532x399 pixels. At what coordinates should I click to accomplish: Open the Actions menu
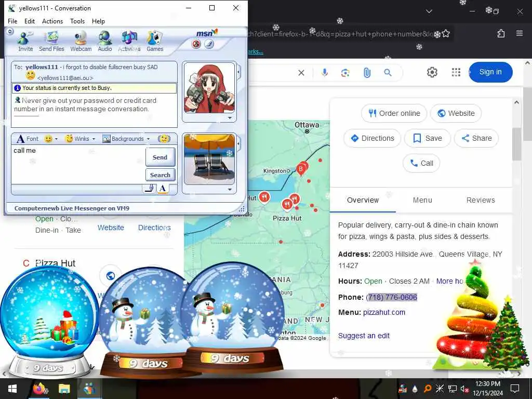coord(52,21)
